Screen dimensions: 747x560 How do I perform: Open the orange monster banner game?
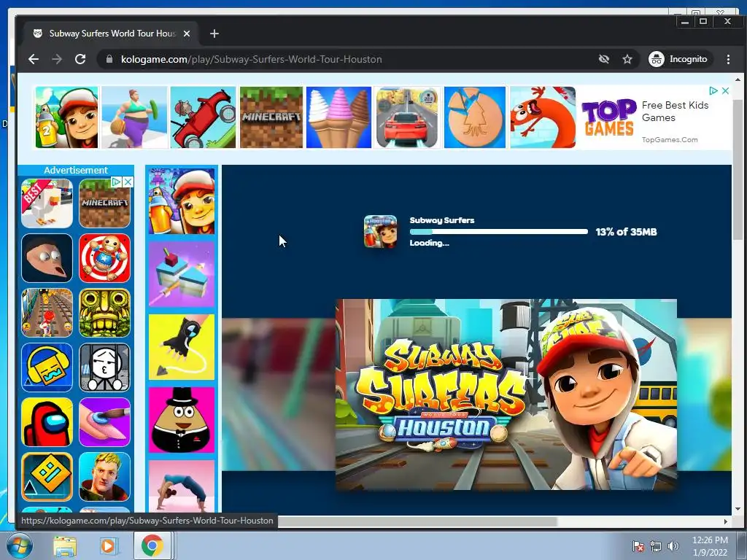point(543,117)
